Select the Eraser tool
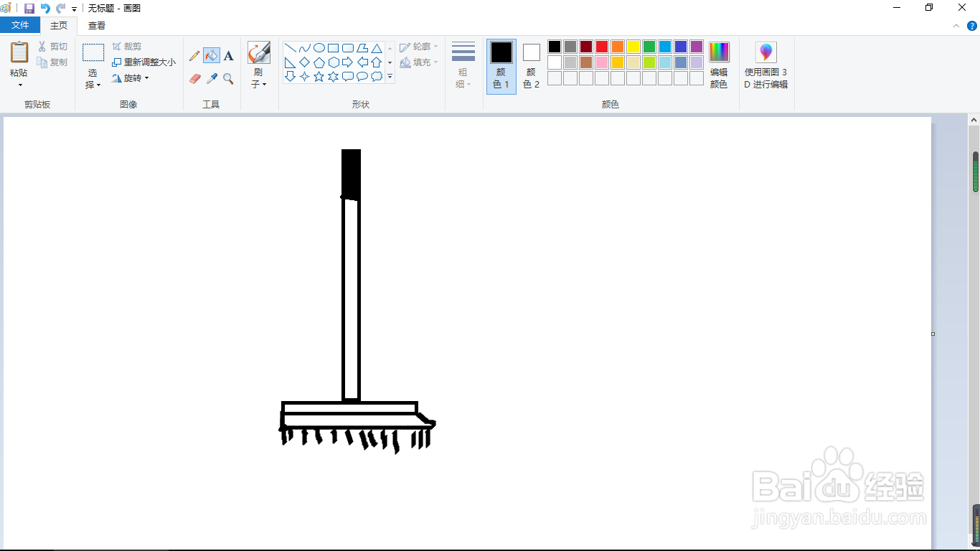 194,79
